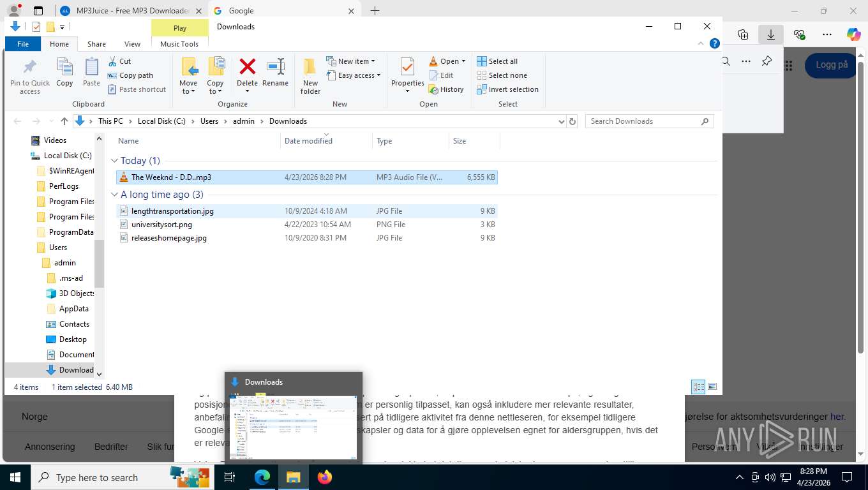Open the Copy to menu
868x490 pixels.
[x=215, y=76]
